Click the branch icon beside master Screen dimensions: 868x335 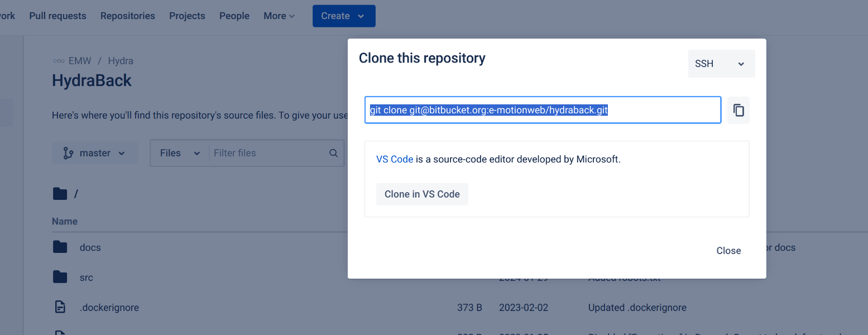pyautogui.click(x=69, y=153)
